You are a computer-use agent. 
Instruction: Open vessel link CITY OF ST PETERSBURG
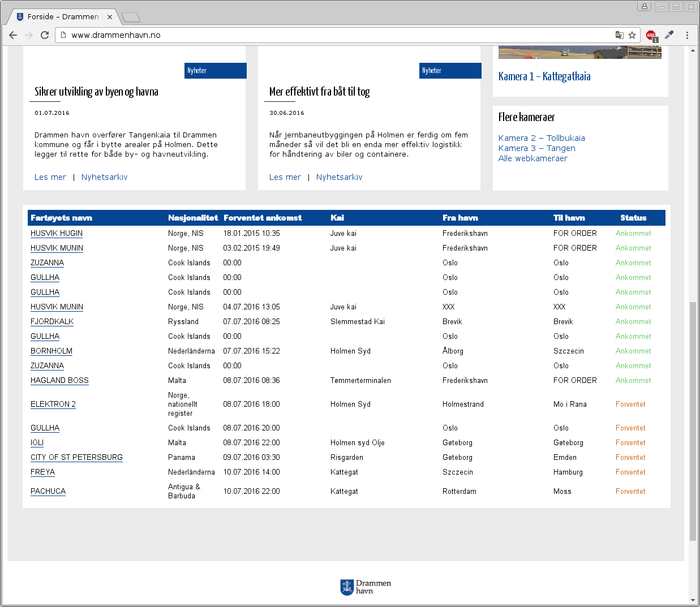(x=76, y=457)
